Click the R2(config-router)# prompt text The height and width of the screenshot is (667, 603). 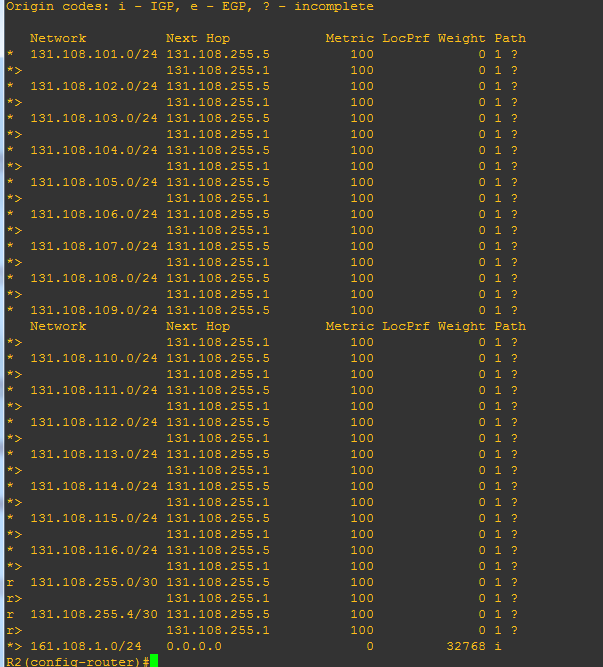76,662
